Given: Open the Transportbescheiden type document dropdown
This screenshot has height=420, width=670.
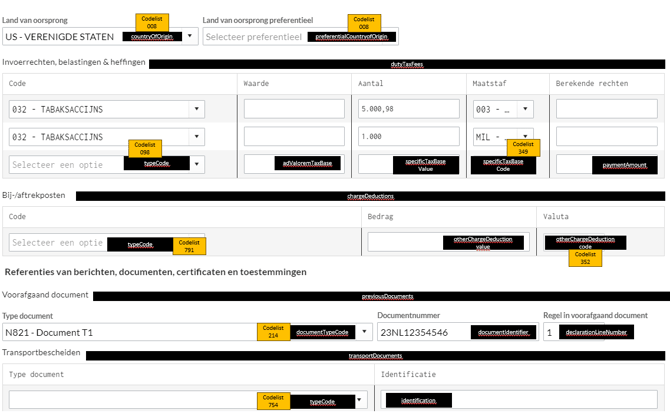Looking at the screenshot, I should click(359, 400).
